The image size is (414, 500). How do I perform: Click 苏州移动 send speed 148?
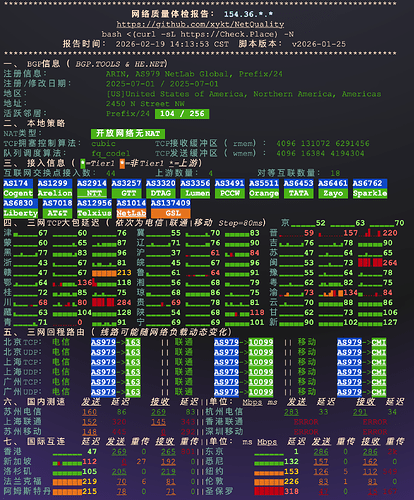click(x=90, y=432)
